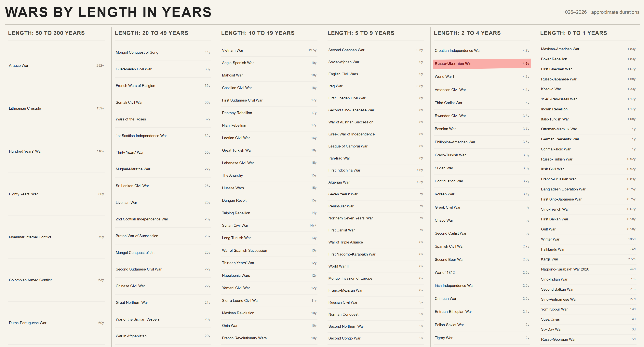Screen dimensions: 644x347
Task: Click the "Wars by Length in Years" title
Action: (108, 12)
